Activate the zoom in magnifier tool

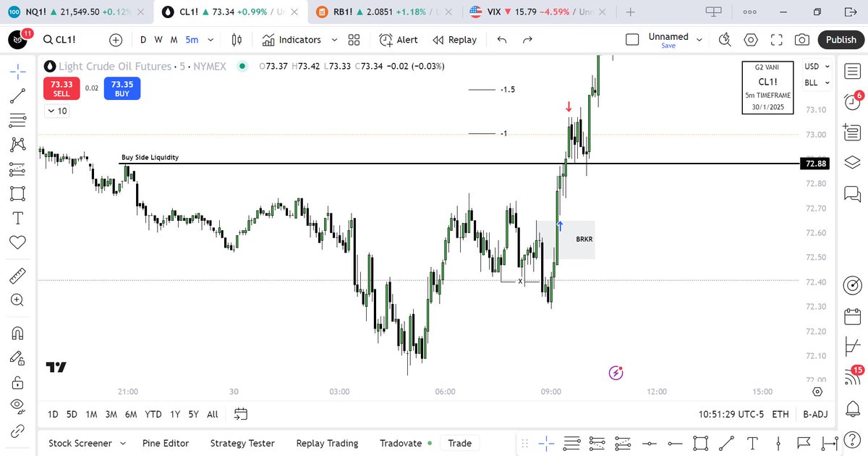[x=18, y=300]
